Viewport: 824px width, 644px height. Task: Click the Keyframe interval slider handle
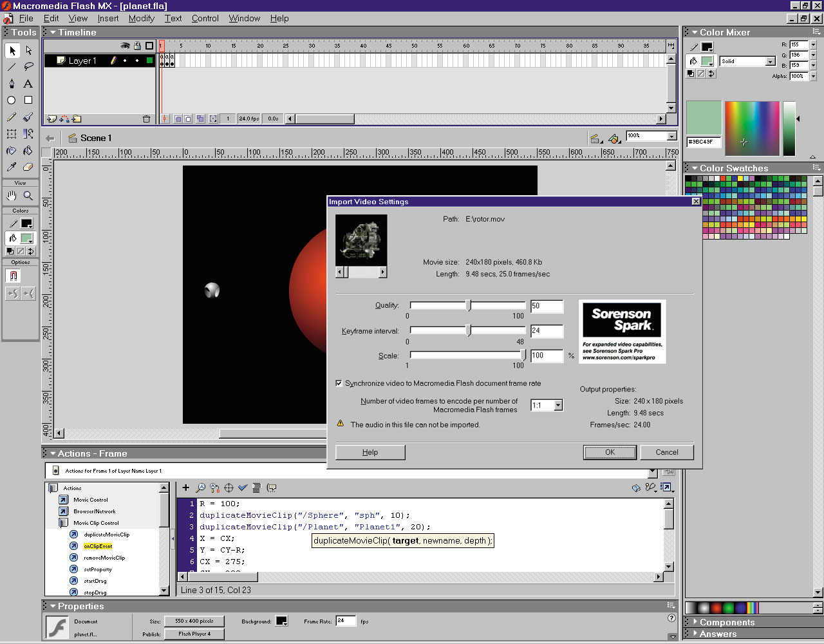[469, 330]
